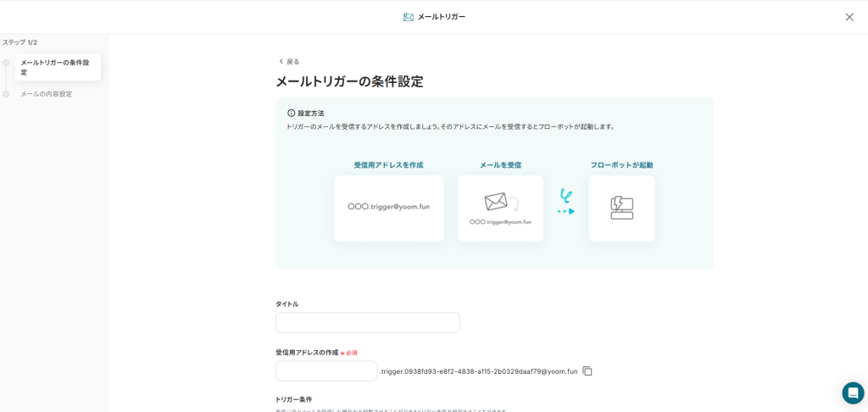This screenshot has height=412, width=868.
Task: Click the blue Yoom arrow icon between cards
Action: click(566, 202)
